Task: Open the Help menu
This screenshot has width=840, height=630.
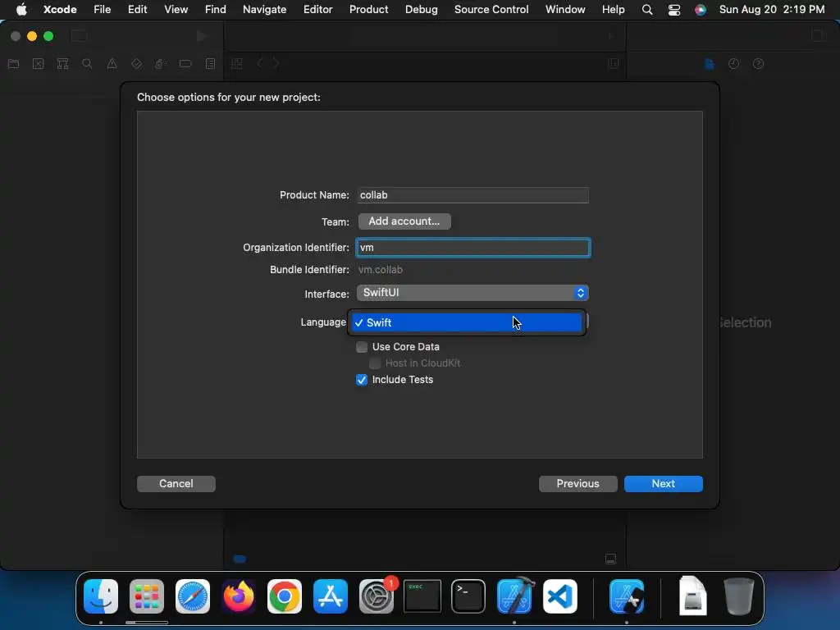Action: (x=613, y=10)
